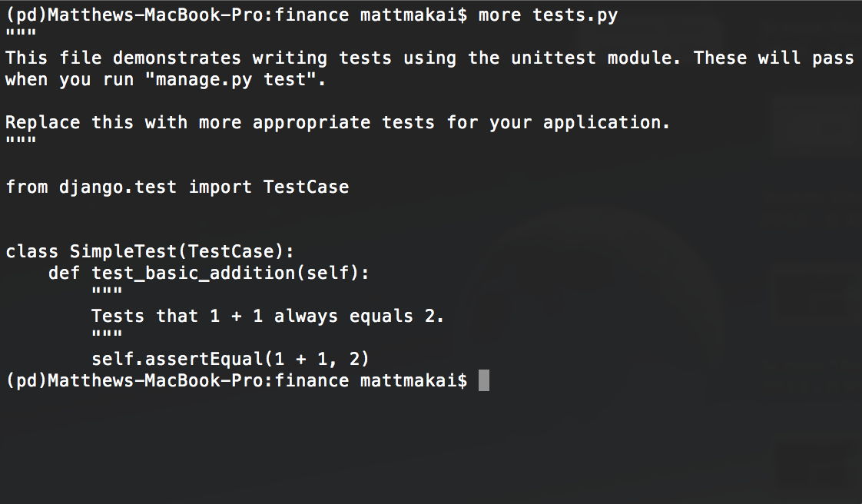Click the 'class' keyword

[x=32, y=252]
